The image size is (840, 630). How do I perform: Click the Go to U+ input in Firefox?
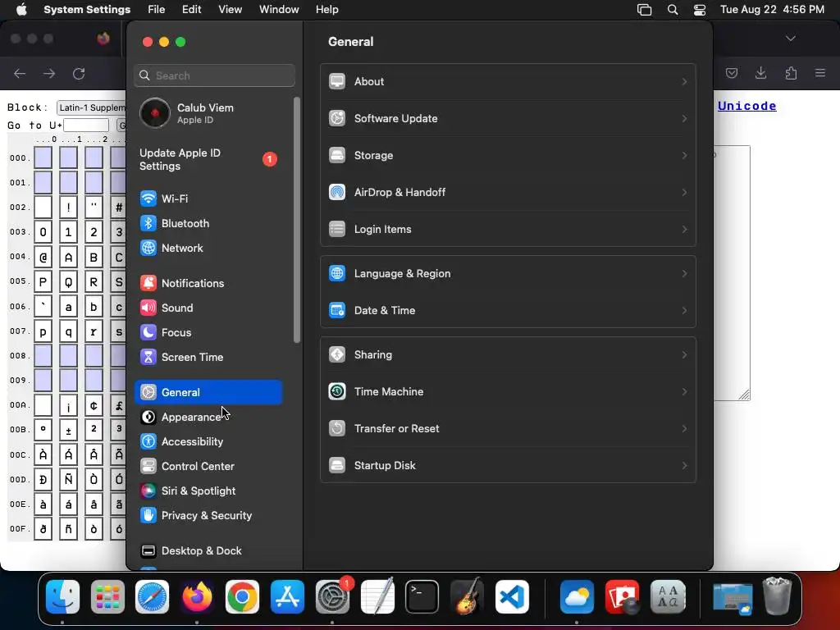pyautogui.click(x=86, y=126)
